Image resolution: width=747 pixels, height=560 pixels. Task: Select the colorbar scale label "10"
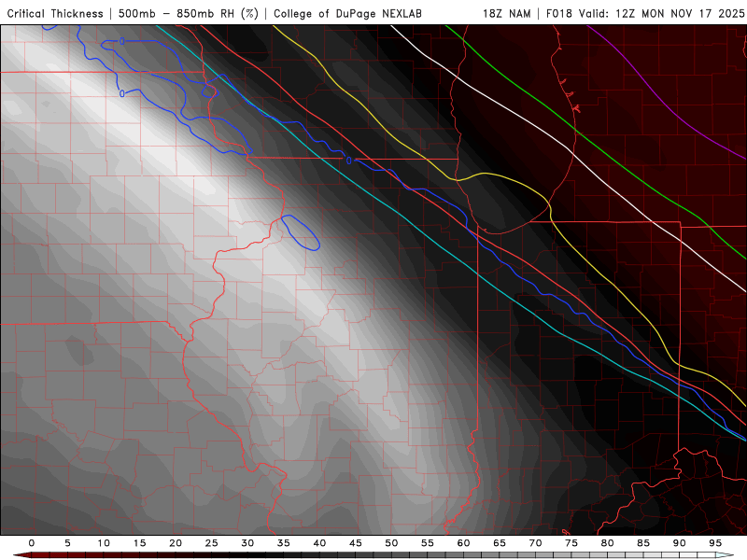[x=104, y=543]
